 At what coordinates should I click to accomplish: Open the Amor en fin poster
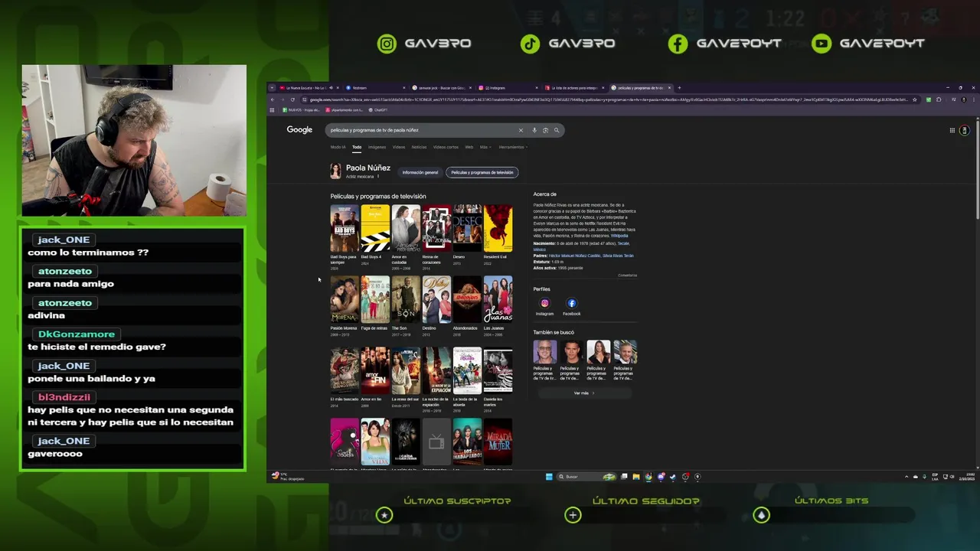pyautogui.click(x=375, y=371)
